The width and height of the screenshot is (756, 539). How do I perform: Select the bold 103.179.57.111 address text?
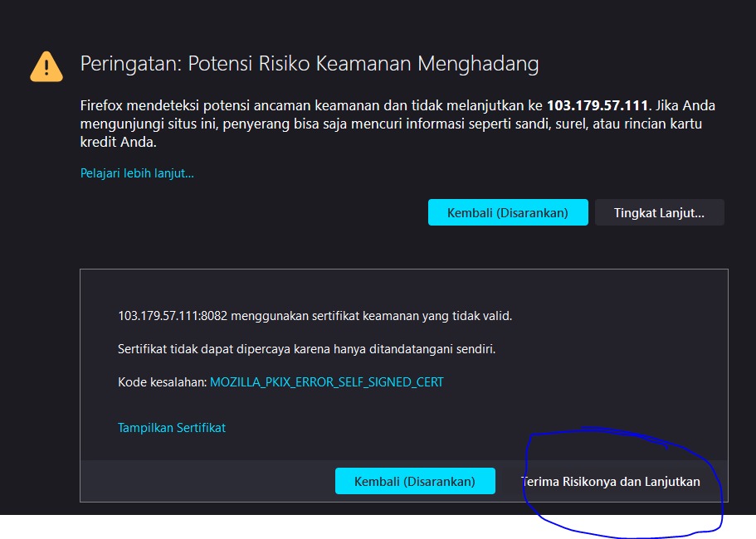pos(597,105)
